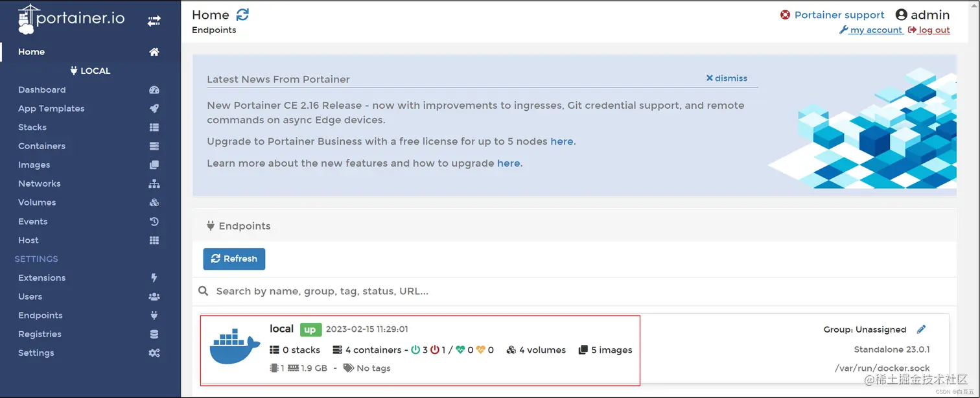Click the Refresh button
The width and height of the screenshot is (980, 398).
pyautogui.click(x=234, y=259)
